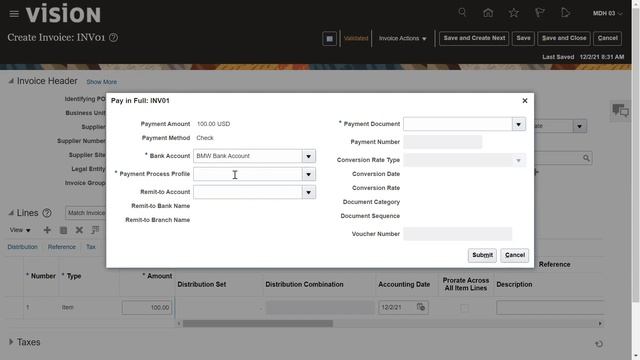Open the Bank Account dropdown arrow
640x360 pixels.
pos(309,156)
